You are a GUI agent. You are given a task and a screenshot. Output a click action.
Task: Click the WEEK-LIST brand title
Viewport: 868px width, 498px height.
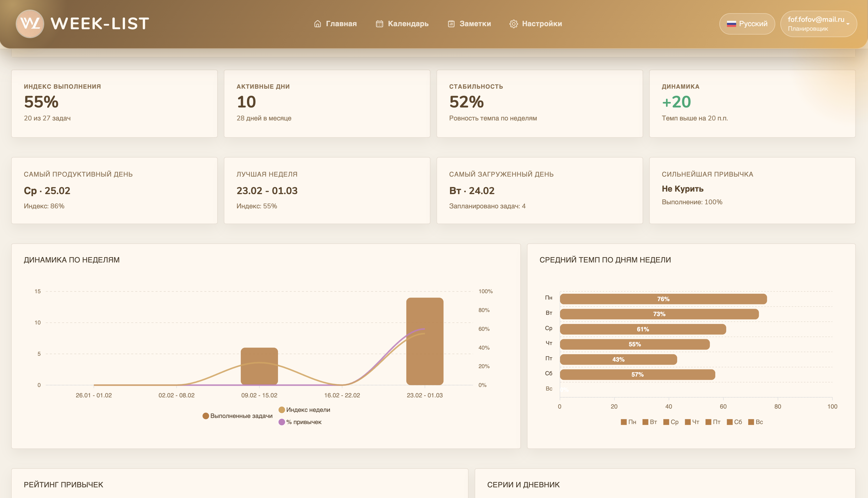coord(100,24)
